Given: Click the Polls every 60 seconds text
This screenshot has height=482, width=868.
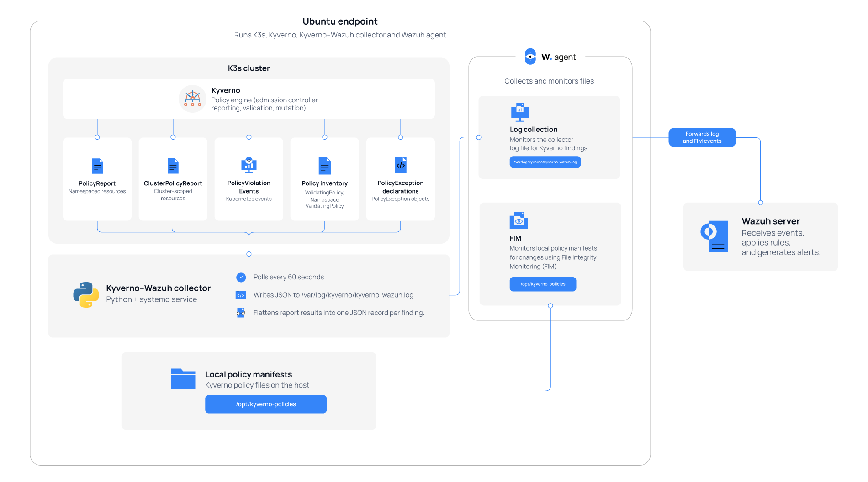Looking at the screenshot, I should click(x=289, y=277).
